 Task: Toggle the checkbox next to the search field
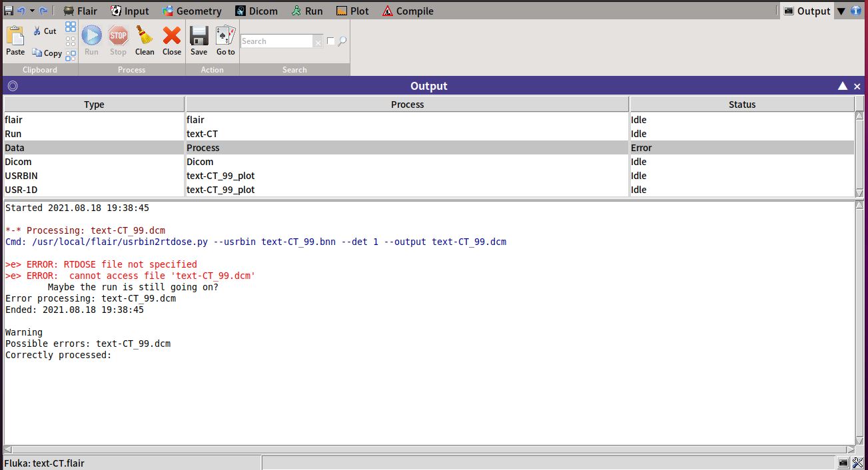click(330, 41)
